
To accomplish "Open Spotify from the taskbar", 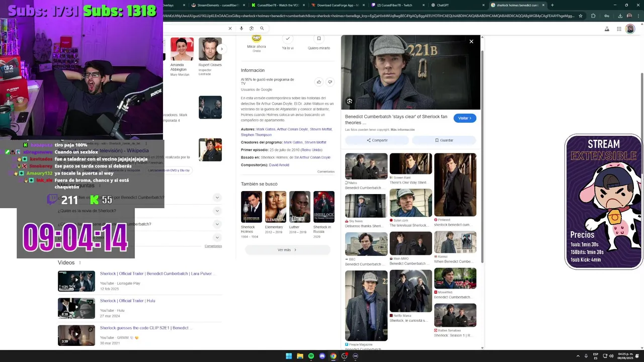I will coord(311,356).
